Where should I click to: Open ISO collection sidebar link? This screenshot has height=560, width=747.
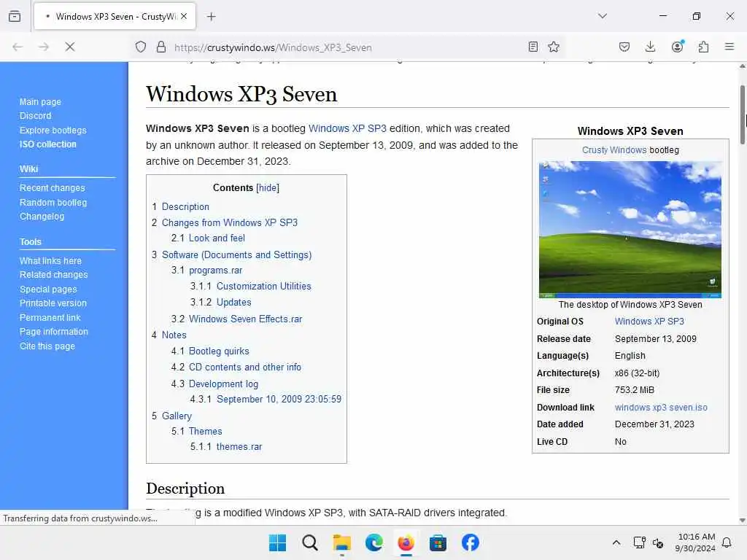click(x=47, y=144)
